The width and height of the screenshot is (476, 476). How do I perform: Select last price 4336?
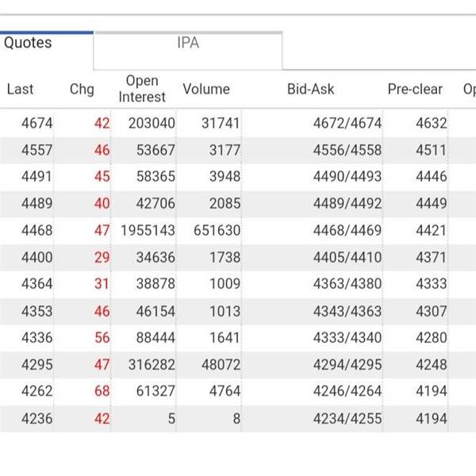point(36,338)
